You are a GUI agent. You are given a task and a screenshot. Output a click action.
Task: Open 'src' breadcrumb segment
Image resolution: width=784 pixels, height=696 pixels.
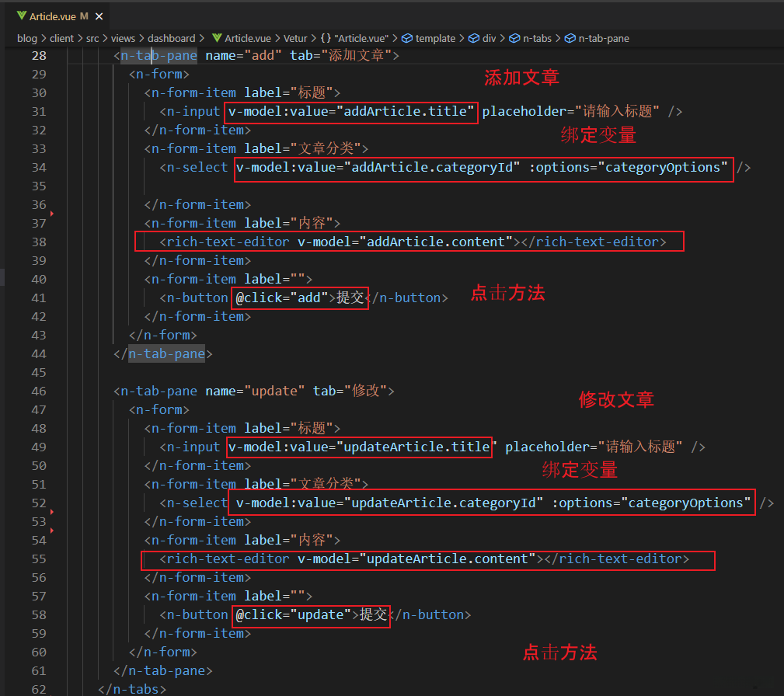click(92, 39)
